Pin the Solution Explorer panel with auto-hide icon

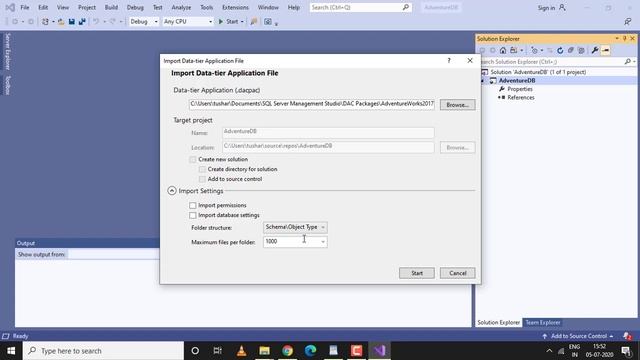(624, 38)
